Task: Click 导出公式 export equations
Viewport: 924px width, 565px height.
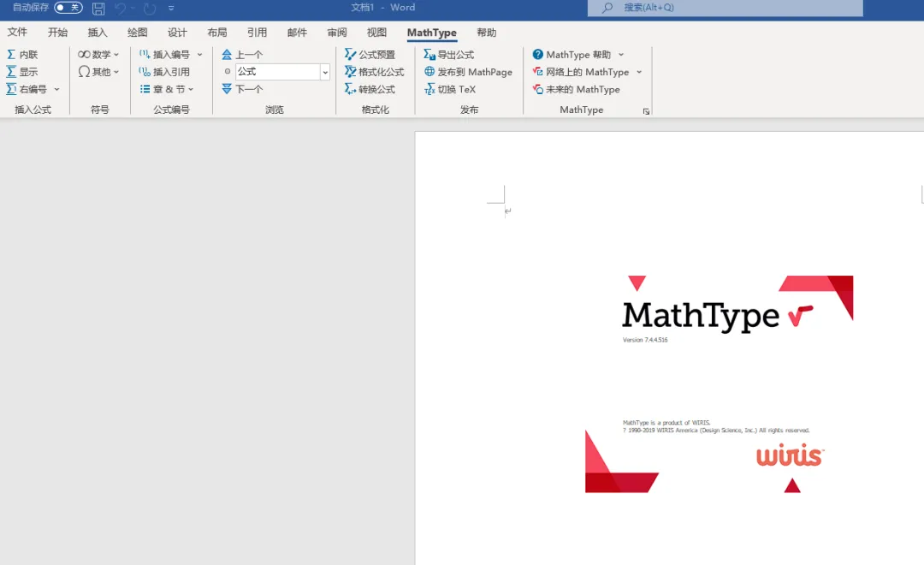Action: click(449, 54)
